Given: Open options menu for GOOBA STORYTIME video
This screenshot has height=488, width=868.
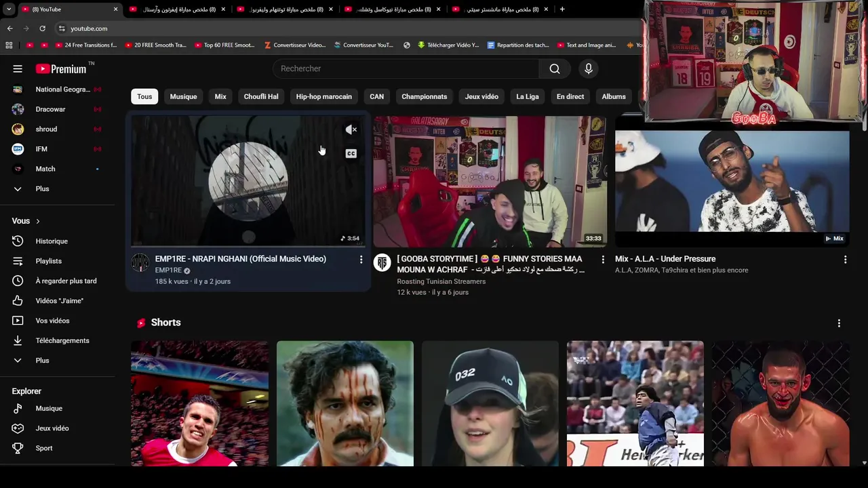Looking at the screenshot, I should point(603,260).
